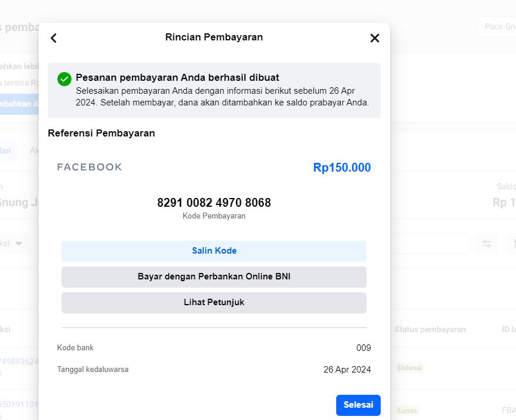Screen dimensions: 516x420
Task: Click the Referensi Pembayaran heading
Action: 101,134
